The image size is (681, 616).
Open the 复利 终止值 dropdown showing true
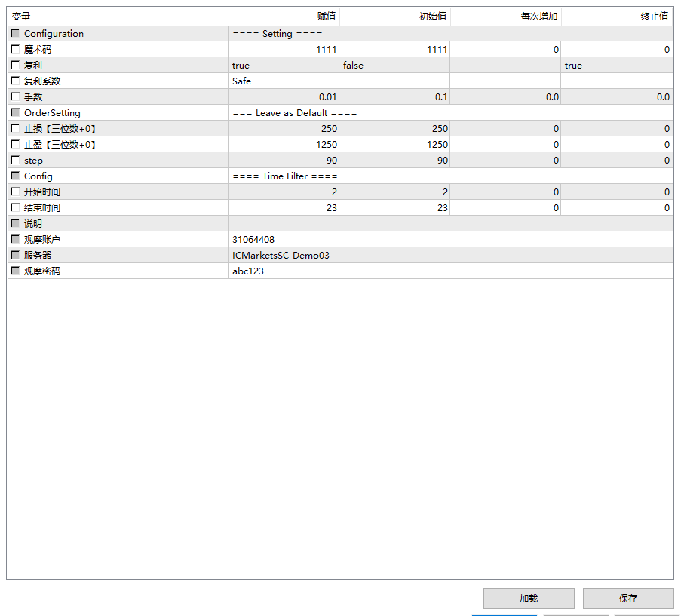(x=617, y=65)
